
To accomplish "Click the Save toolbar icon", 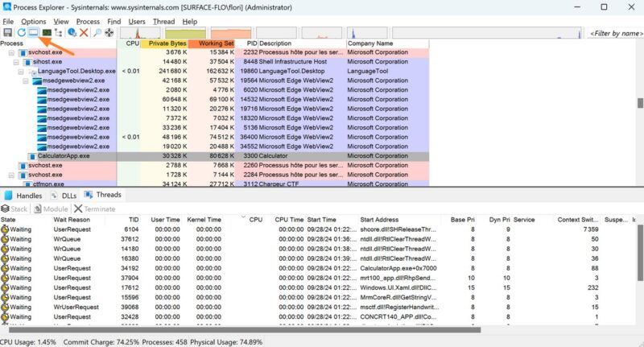I will click(7, 32).
